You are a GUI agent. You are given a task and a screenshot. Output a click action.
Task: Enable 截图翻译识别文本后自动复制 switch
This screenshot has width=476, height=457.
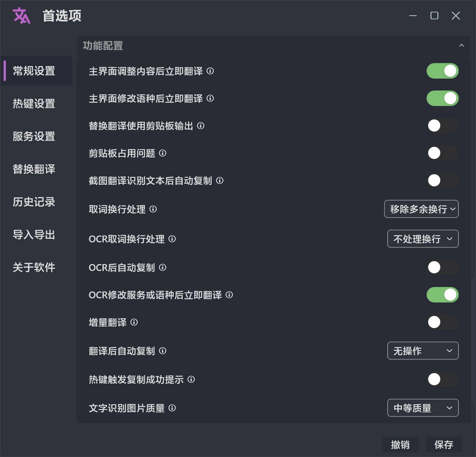[x=443, y=181]
